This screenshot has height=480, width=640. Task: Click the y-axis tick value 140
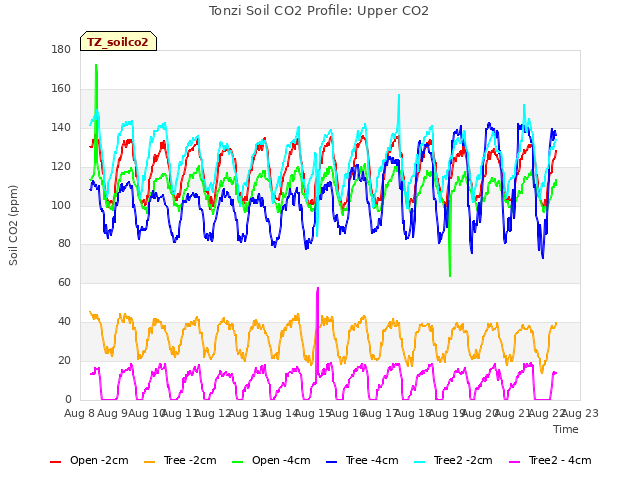coord(61,128)
